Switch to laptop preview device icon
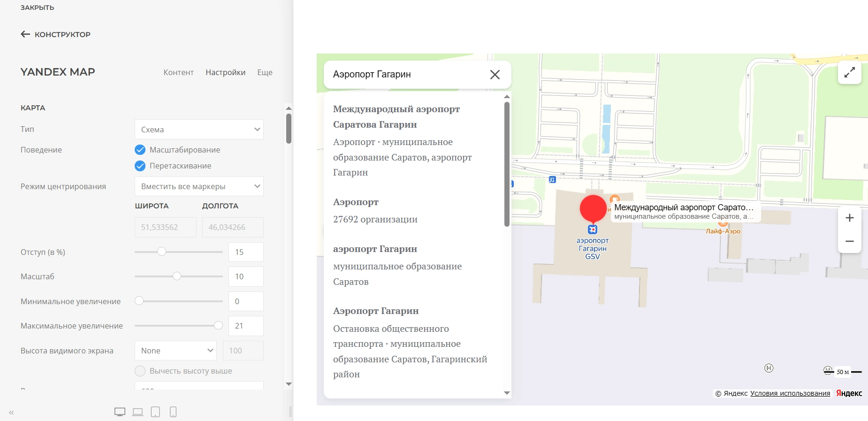Viewport: 868px width, 421px height. pos(137,412)
